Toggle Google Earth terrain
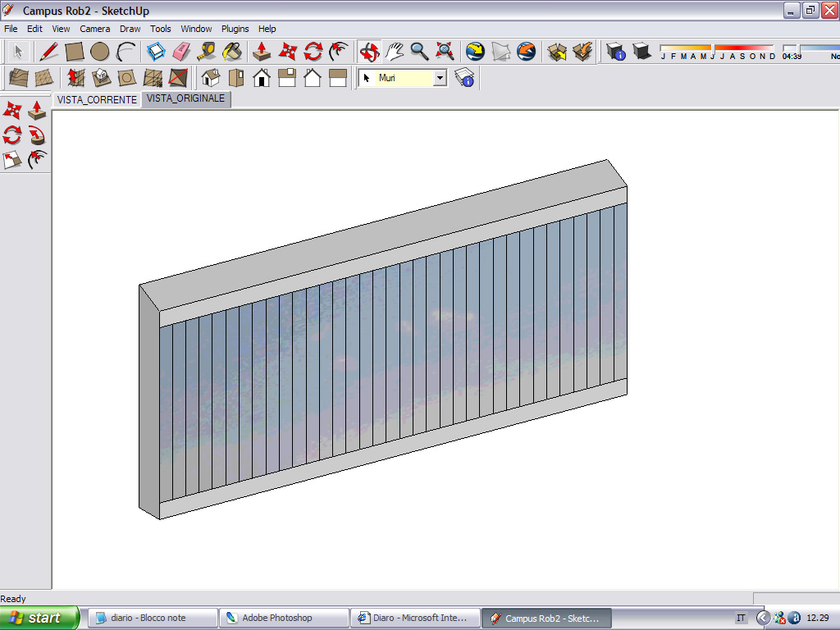 (x=501, y=52)
